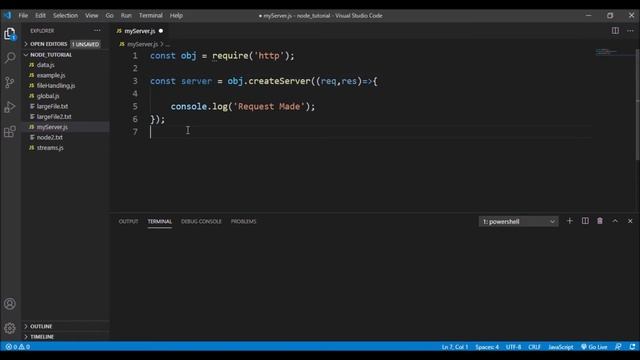Open the View menu
The image size is (640, 360).
91,16
